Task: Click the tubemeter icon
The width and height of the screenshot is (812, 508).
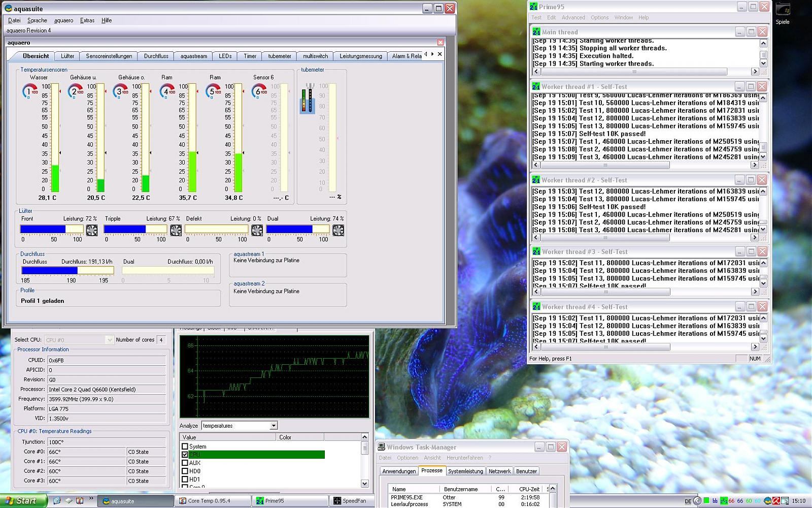Action: coord(308,99)
